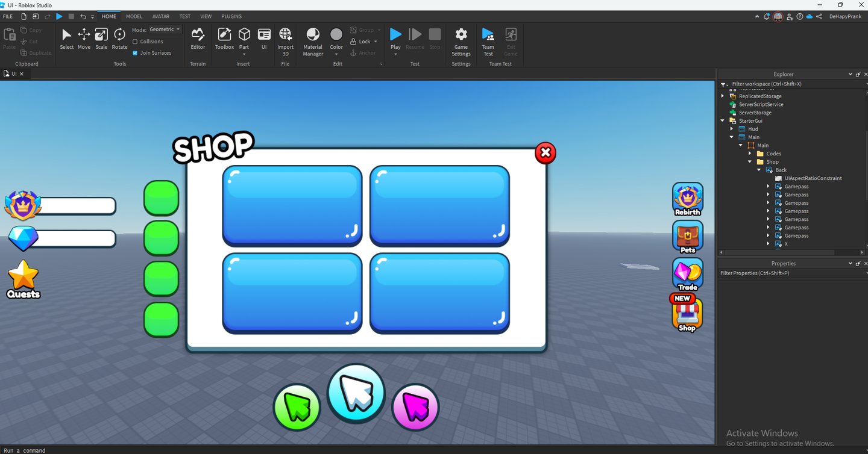
Task: Select ServerScriptService in Explorer
Action: [761, 105]
